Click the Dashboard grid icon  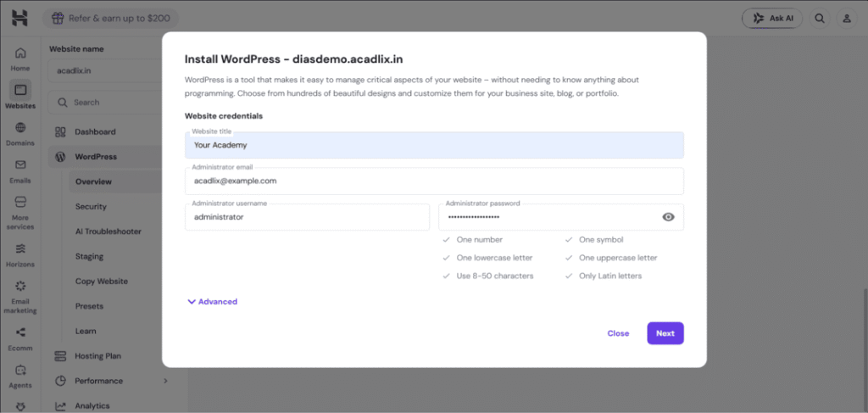[60, 131]
